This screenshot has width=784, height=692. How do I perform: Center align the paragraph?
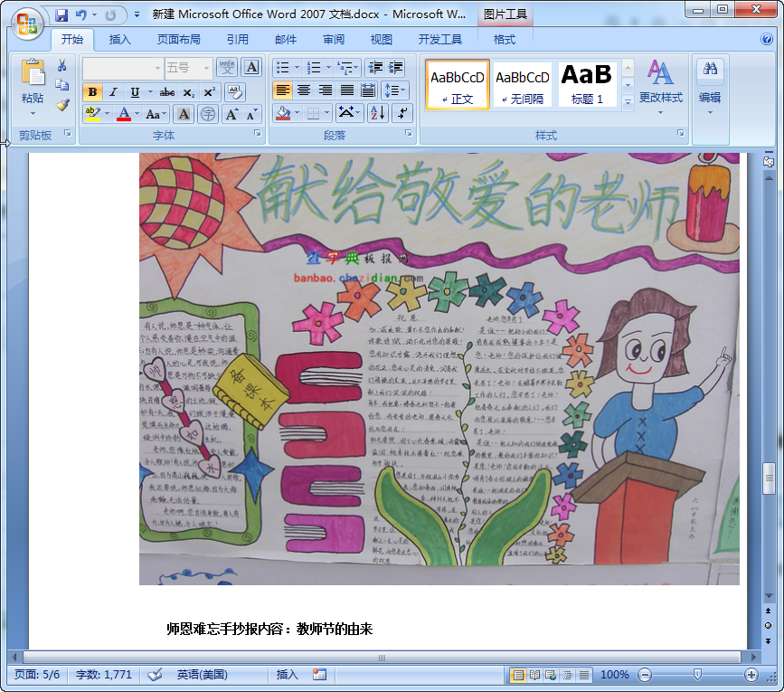click(304, 90)
